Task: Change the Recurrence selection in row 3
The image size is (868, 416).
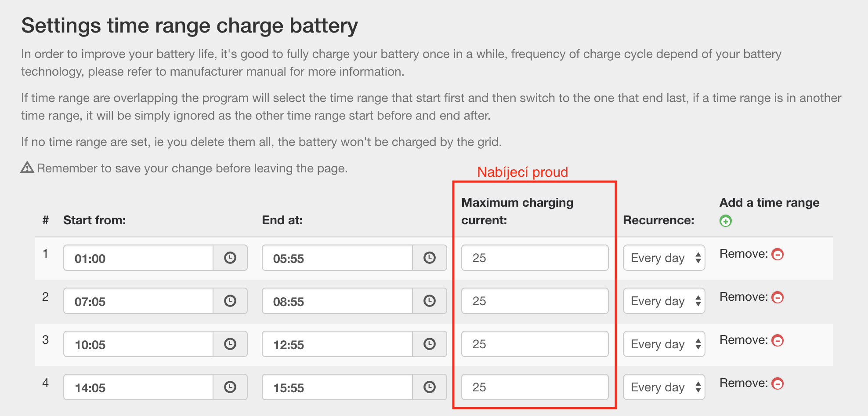Action: pyautogui.click(x=664, y=344)
